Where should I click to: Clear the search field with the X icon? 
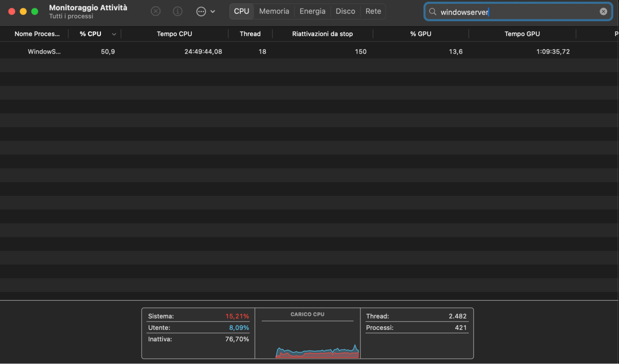click(603, 12)
